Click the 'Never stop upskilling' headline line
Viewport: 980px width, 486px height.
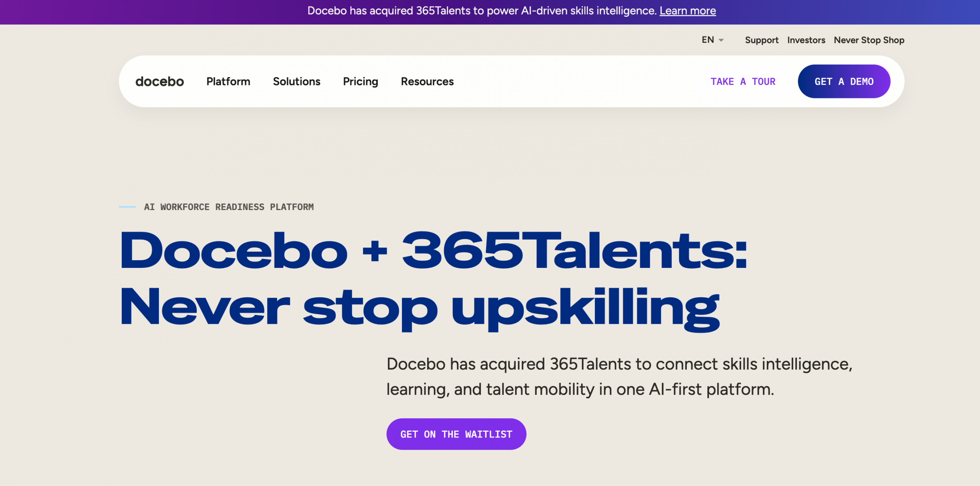coord(420,307)
